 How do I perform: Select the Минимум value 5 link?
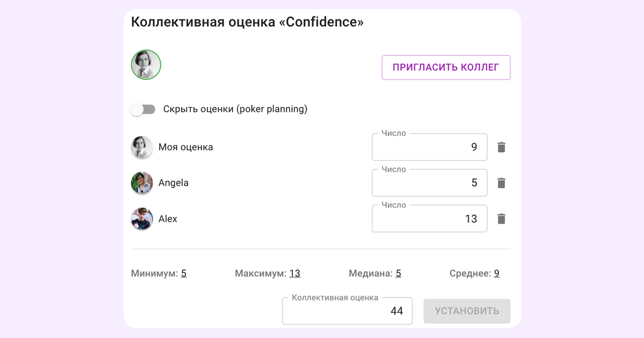(184, 273)
